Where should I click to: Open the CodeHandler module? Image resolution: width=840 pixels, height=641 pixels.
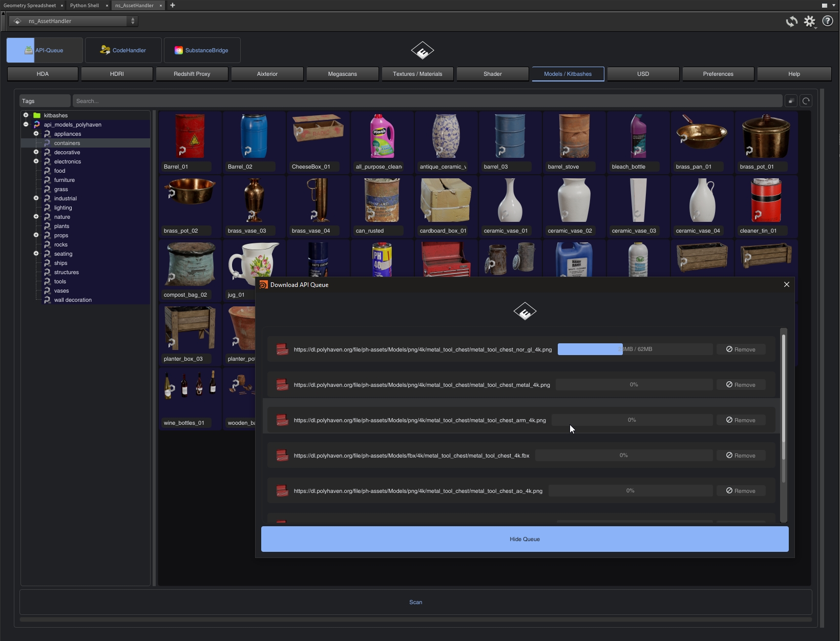pyautogui.click(x=123, y=50)
